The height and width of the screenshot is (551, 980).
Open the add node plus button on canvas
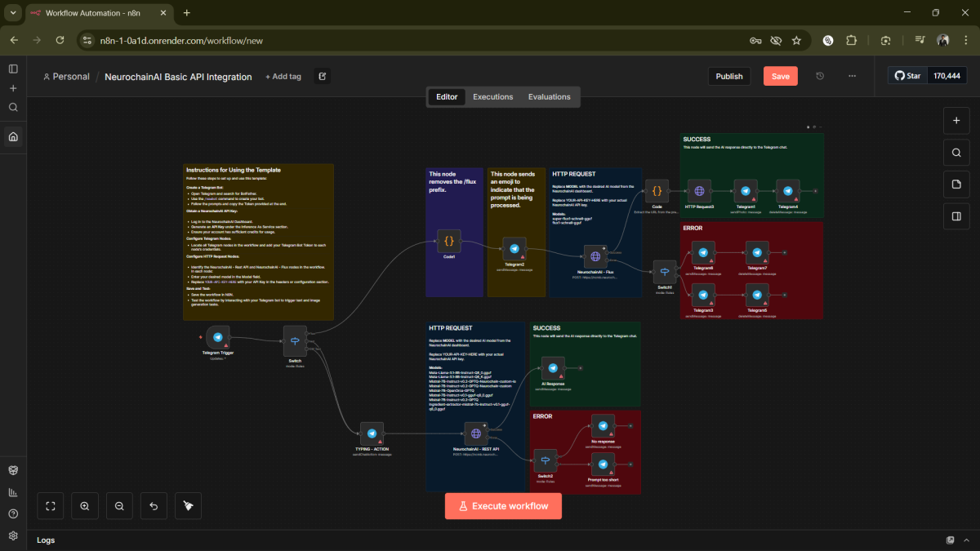[955, 120]
